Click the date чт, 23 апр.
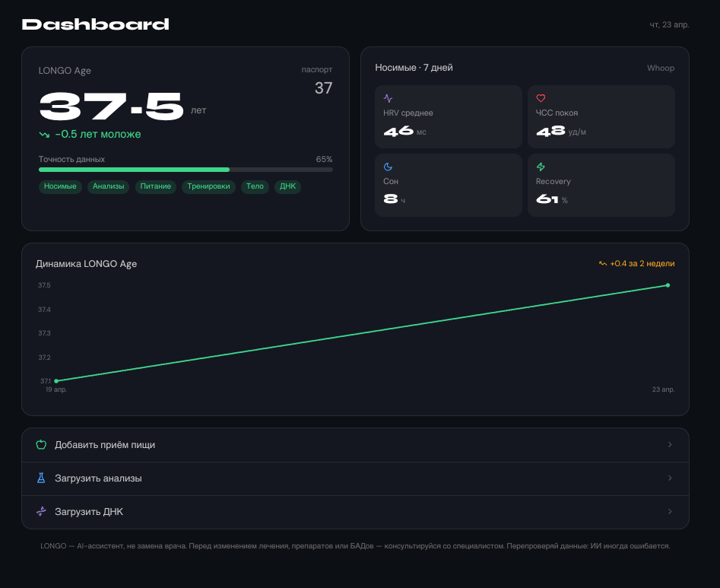 click(669, 25)
